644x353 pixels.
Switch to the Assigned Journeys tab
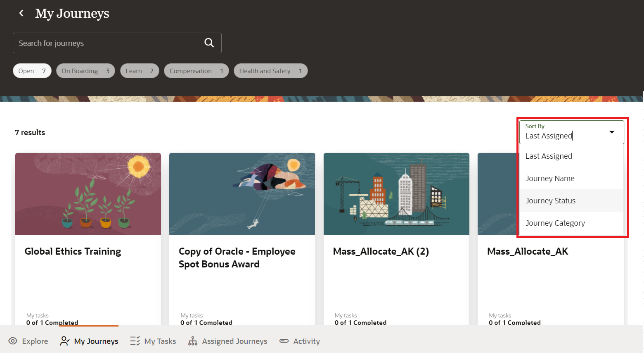(227, 341)
